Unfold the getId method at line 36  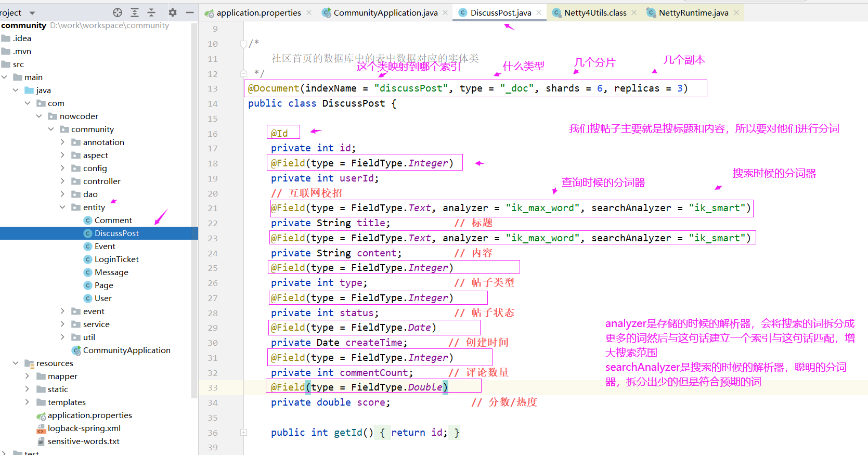[x=243, y=432]
